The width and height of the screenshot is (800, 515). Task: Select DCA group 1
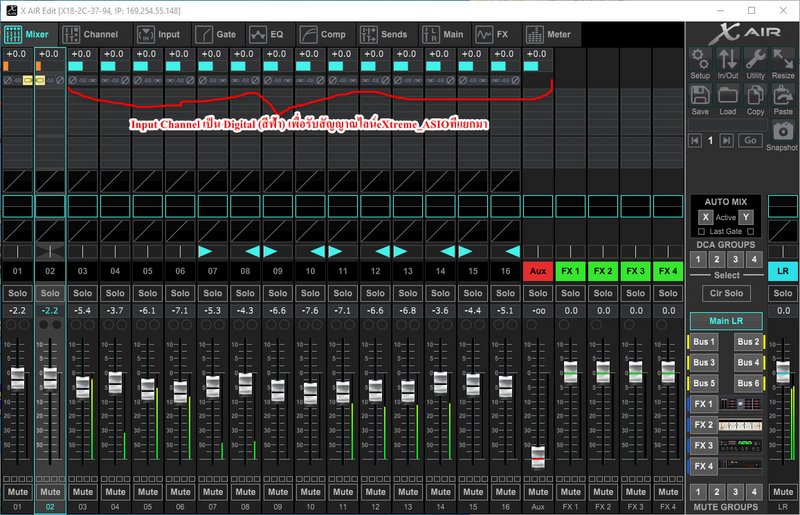(698, 259)
